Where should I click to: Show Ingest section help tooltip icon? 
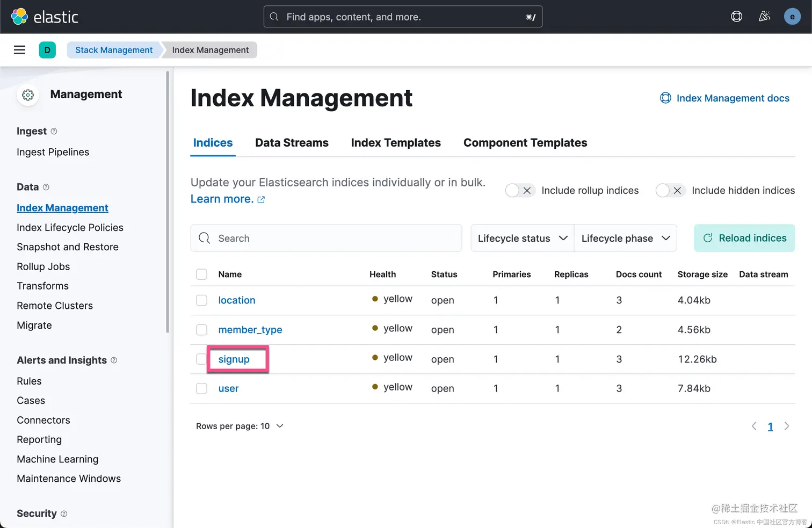coord(54,131)
